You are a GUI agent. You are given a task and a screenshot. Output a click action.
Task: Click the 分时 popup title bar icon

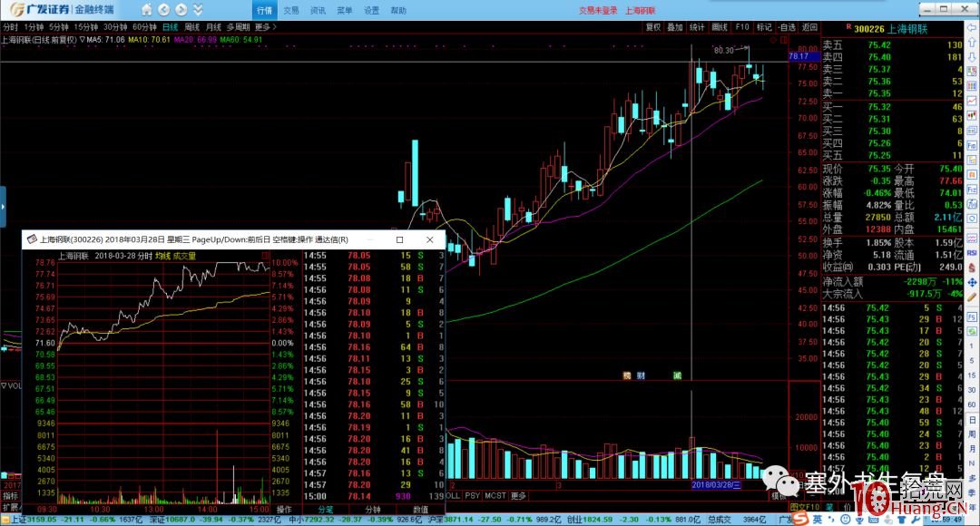[32, 239]
